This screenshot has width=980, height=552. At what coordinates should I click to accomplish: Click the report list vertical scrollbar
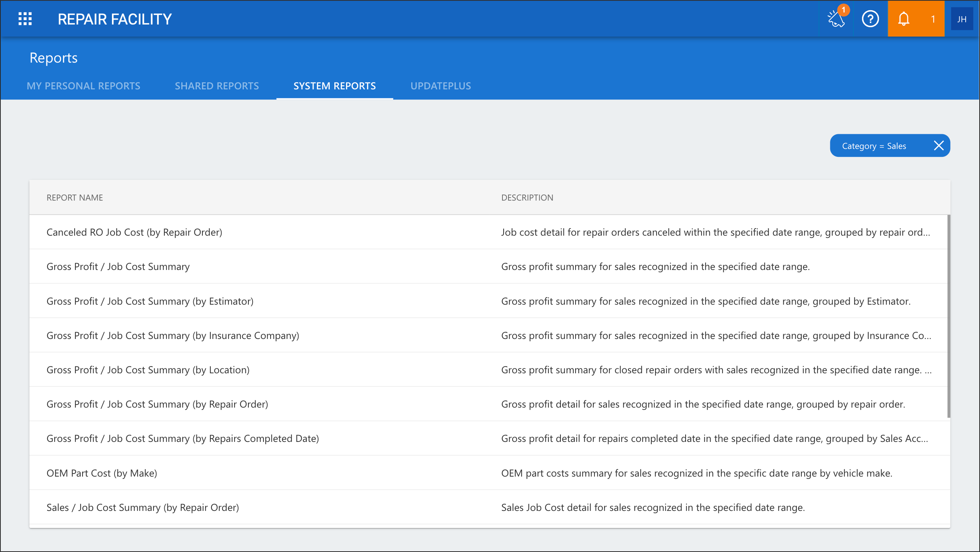click(949, 316)
